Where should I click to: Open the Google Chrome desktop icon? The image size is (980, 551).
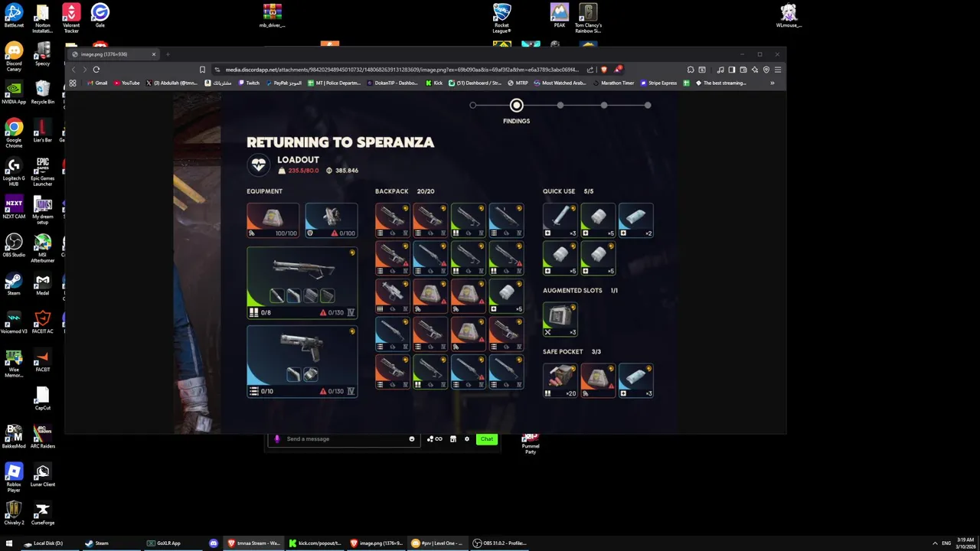coord(14,133)
